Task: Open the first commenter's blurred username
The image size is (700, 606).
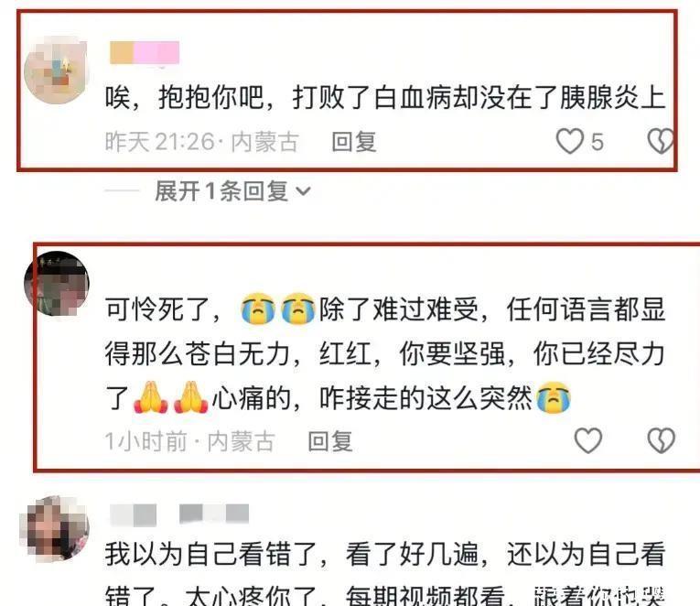Action: (x=145, y=53)
